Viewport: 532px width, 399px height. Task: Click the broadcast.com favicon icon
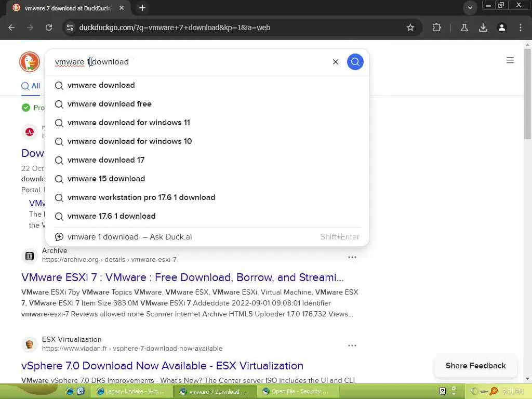(x=30, y=131)
